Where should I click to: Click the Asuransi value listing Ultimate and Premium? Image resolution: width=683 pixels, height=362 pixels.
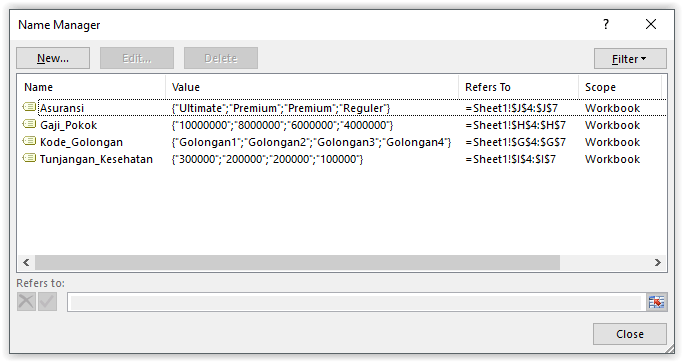(x=281, y=108)
